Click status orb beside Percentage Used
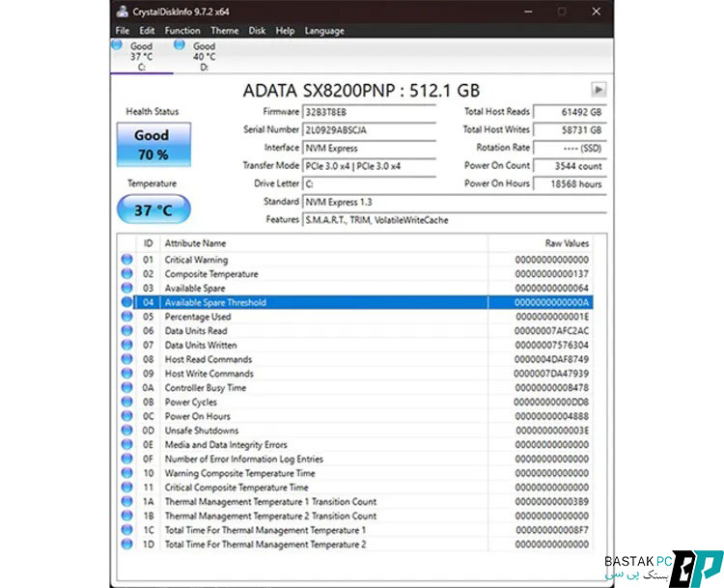Screen dimensions: 724x588 click(126, 317)
